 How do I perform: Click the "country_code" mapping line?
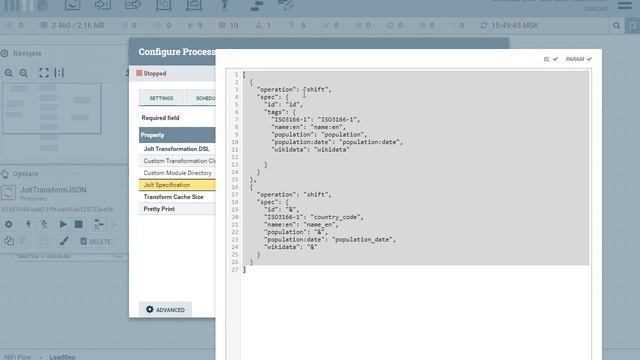click(313, 217)
